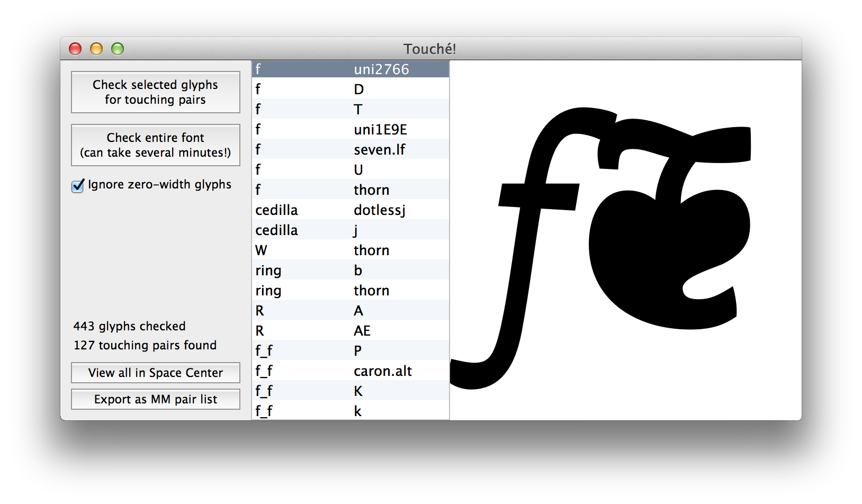Select the cedilla / dotlessj pair row
This screenshot has height=504, width=862.
[351, 210]
